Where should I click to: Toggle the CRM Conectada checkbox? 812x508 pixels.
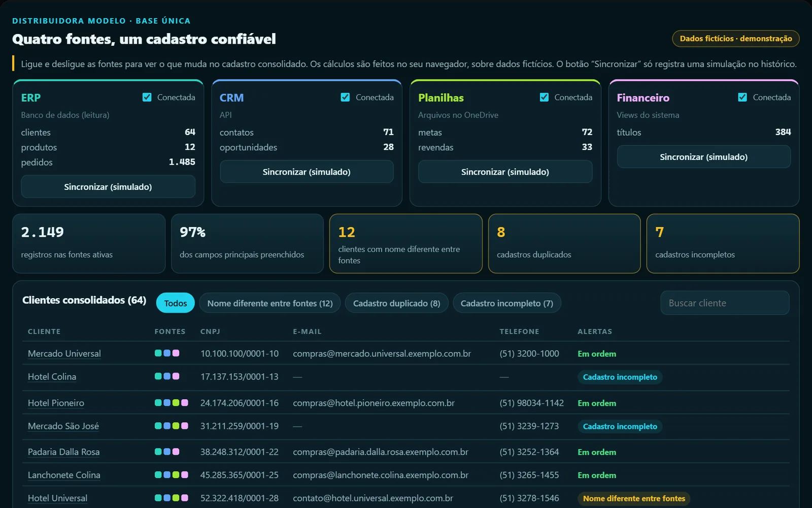(x=345, y=97)
